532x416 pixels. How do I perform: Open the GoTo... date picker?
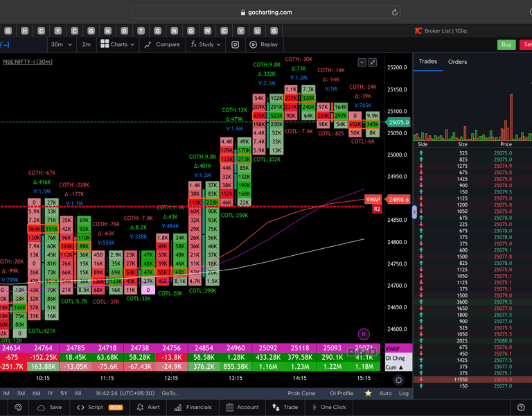(x=170, y=393)
